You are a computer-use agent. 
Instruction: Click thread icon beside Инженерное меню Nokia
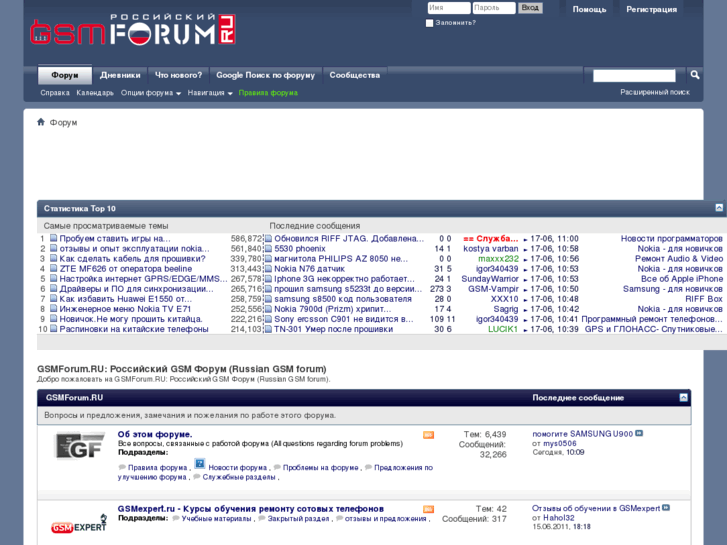54,309
